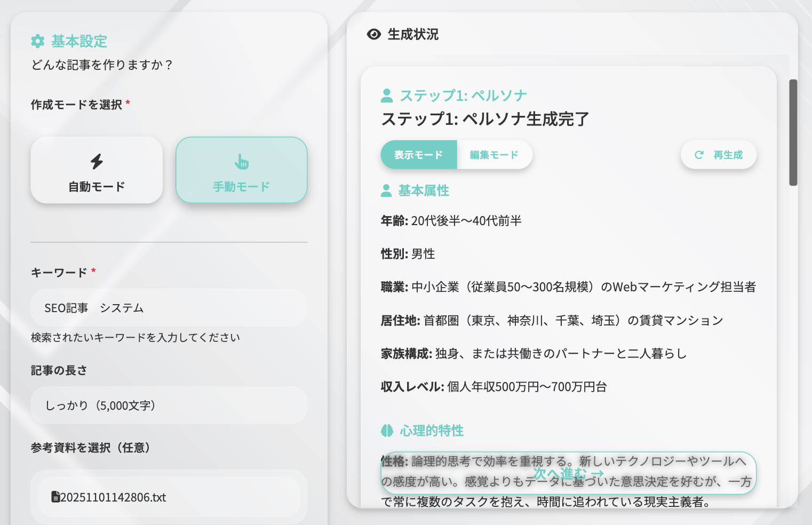812x525 pixels.
Task: Select 表示モード
Action: click(418, 154)
